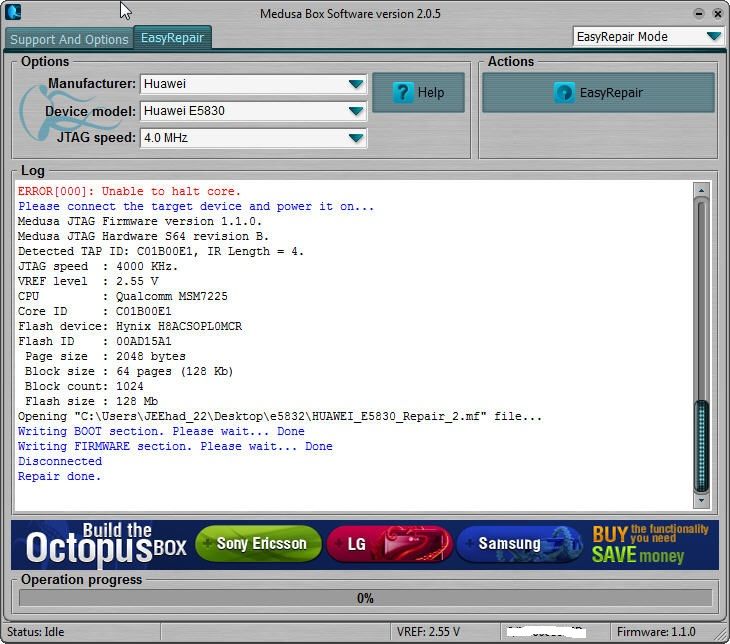This screenshot has height=644, width=730.
Task: Click the Operation progress bar
Action: pyautogui.click(x=365, y=598)
